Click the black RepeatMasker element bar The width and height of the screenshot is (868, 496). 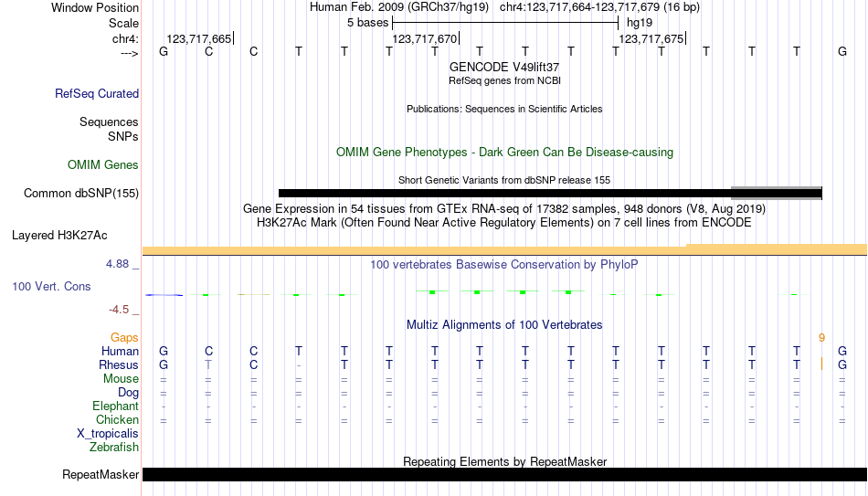pos(504,474)
